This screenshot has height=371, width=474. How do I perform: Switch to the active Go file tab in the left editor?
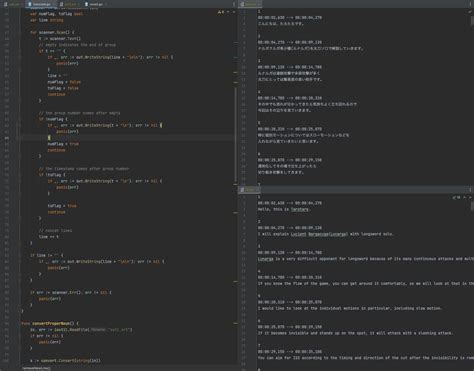point(41,4)
